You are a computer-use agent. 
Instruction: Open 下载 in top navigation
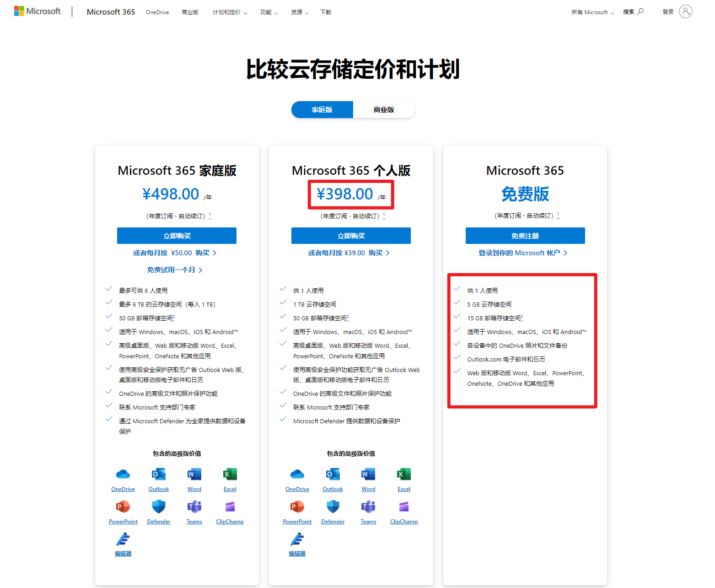[x=326, y=12]
